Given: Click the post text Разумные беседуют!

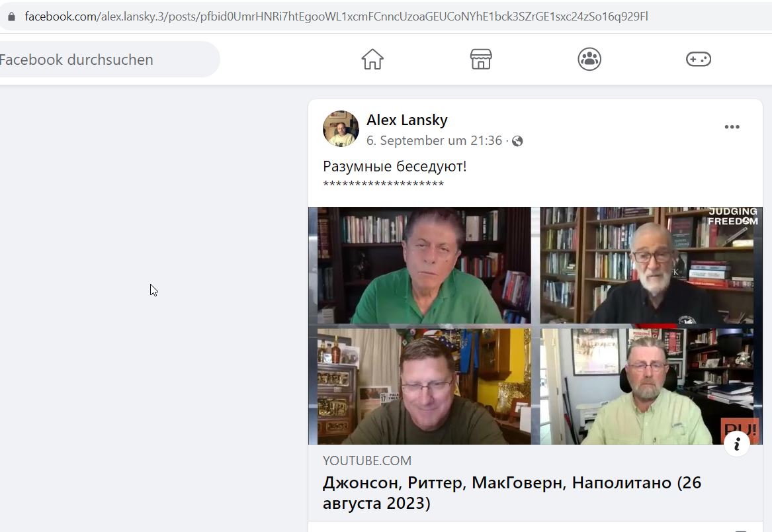Looking at the screenshot, I should [395, 167].
